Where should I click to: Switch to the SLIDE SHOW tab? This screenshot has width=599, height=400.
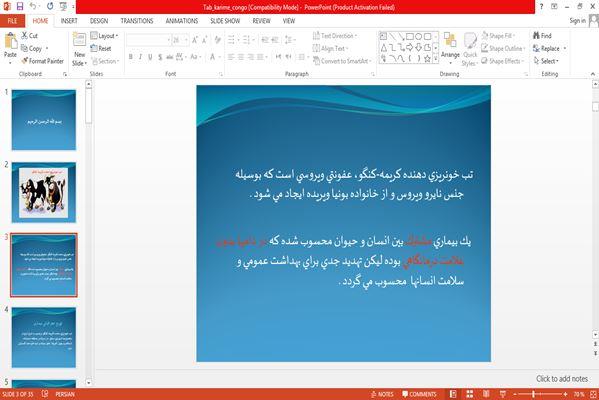click(x=225, y=21)
